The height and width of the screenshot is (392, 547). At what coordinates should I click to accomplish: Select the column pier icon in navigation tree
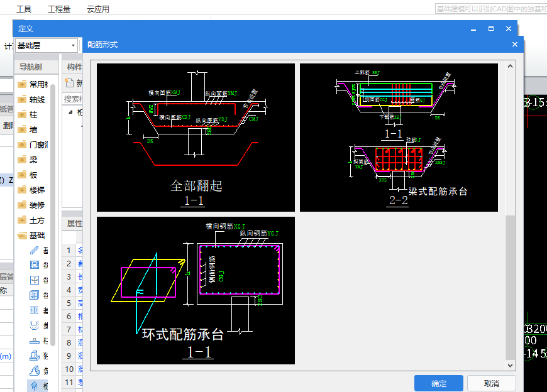pos(34,340)
